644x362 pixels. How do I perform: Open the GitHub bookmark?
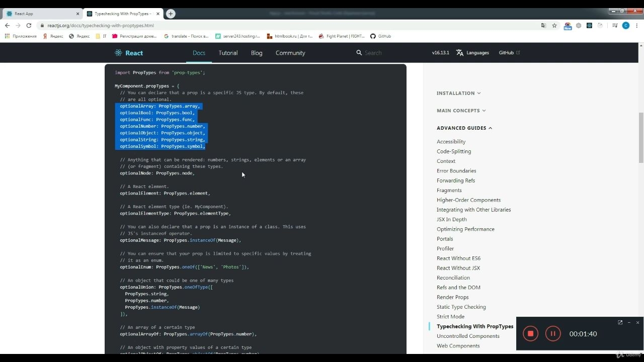(380, 36)
